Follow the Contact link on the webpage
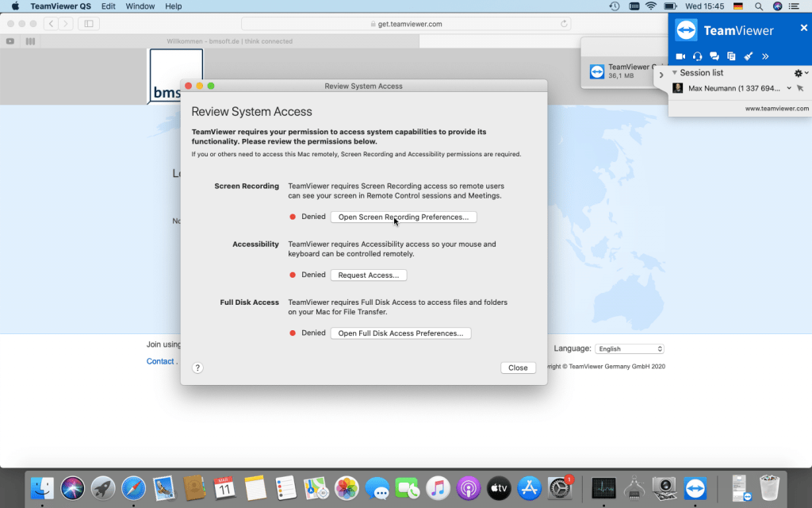Viewport: 812px width, 508px height. pos(160,361)
